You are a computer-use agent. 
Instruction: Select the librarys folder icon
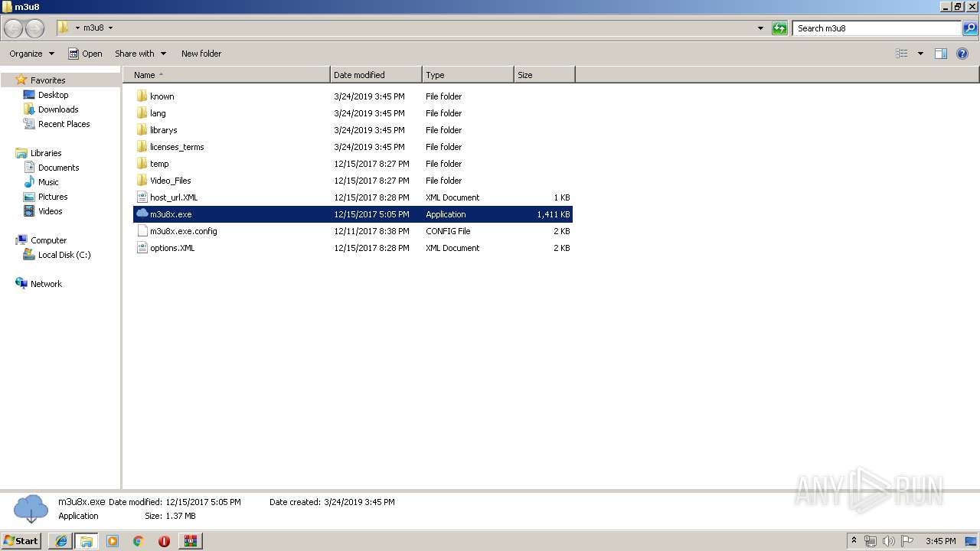142,130
